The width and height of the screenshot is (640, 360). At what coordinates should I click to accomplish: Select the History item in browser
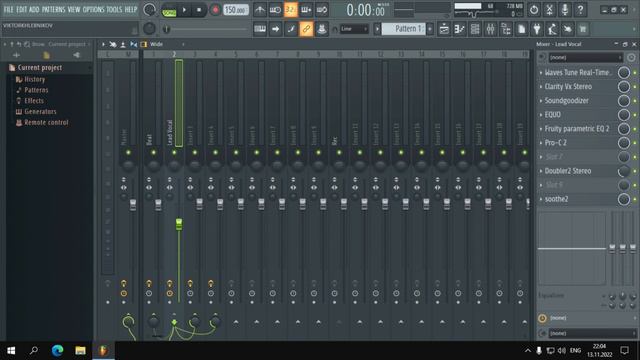click(35, 79)
